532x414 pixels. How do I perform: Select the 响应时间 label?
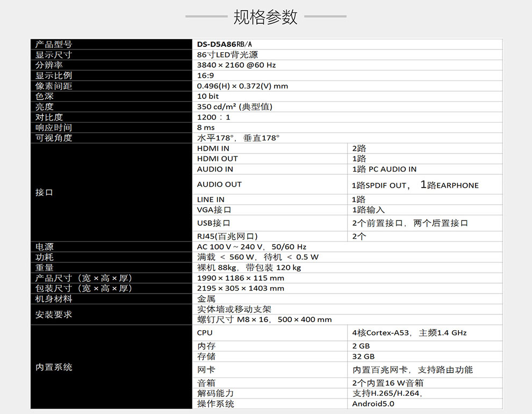tap(54, 127)
